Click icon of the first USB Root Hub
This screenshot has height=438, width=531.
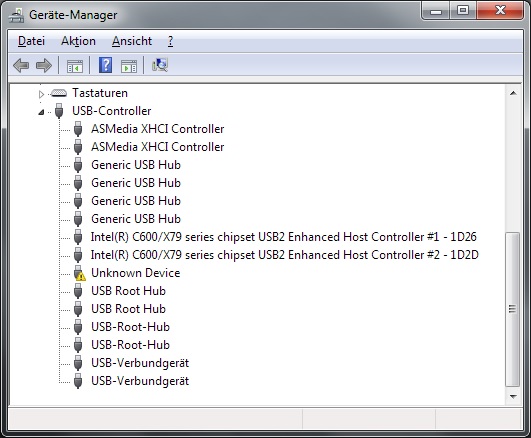78,291
